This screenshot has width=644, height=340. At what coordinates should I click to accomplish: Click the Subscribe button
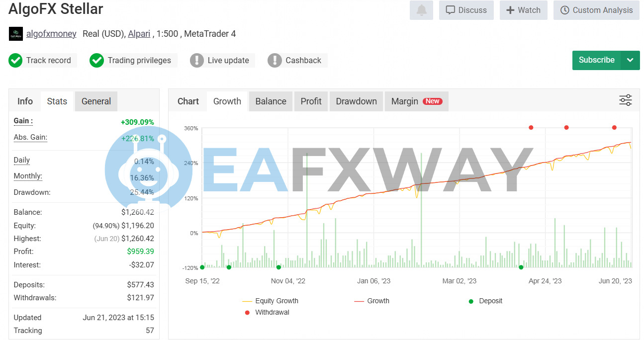(597, 60)
